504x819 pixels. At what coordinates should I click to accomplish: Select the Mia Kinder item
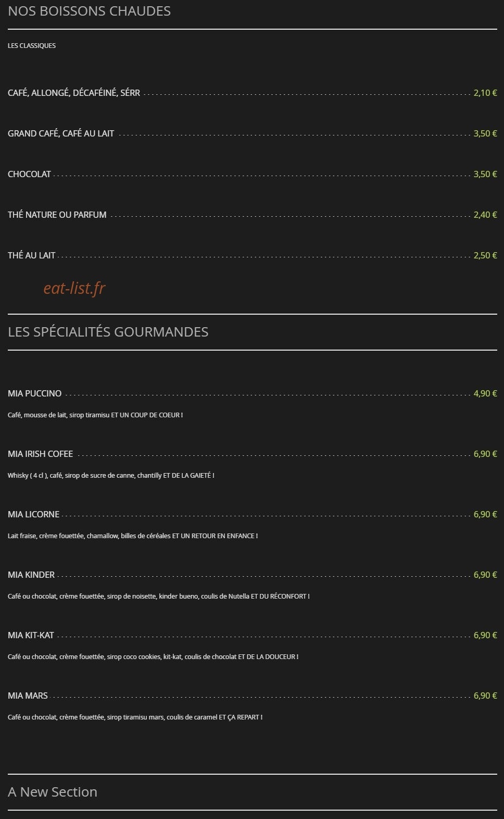tap(31, 575)
